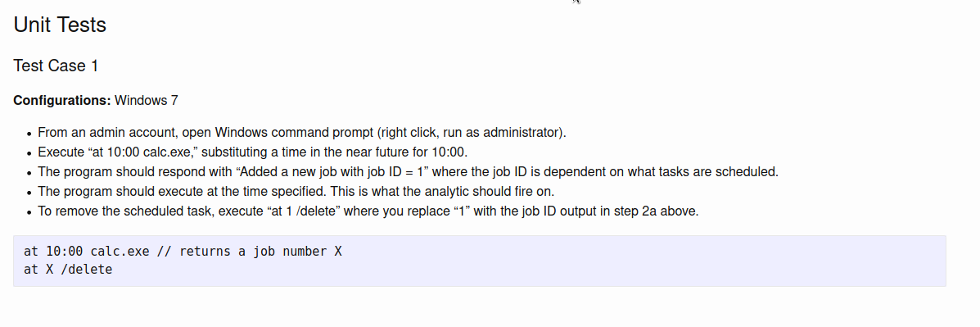Click the "Test Case 1" subheading
The height and width of the screenshot is (327, 980).
tap(56, 66)
